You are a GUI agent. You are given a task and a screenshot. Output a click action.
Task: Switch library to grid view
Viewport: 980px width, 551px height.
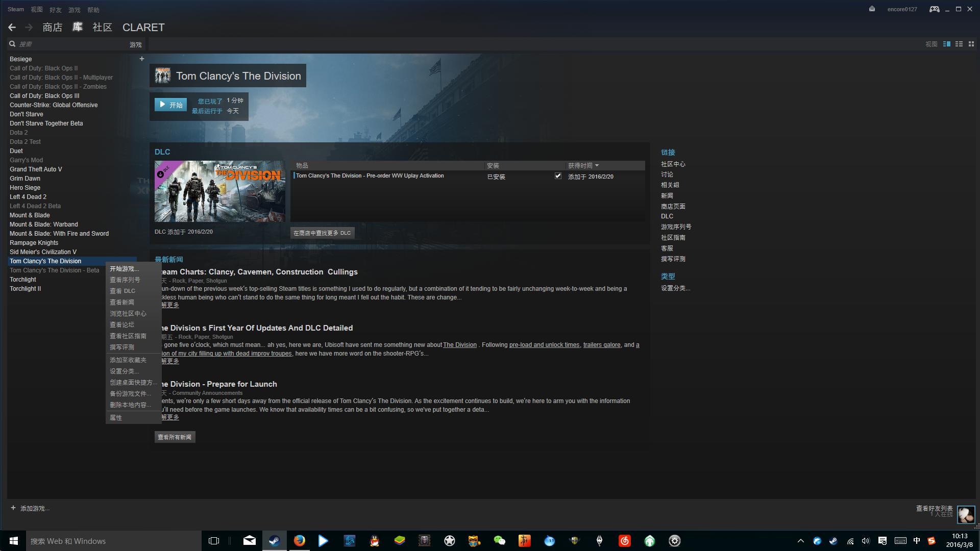(971, 44)
